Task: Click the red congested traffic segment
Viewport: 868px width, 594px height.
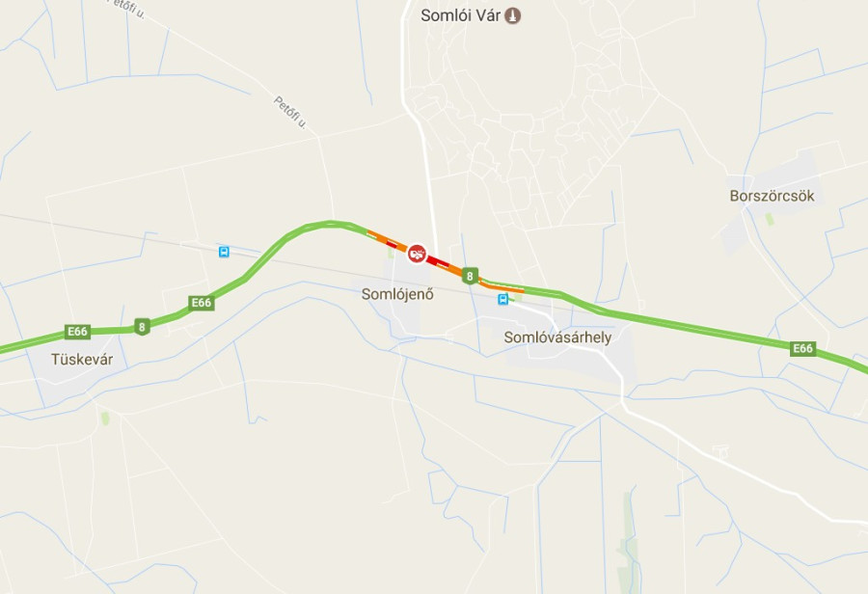Action: point(439,262)
